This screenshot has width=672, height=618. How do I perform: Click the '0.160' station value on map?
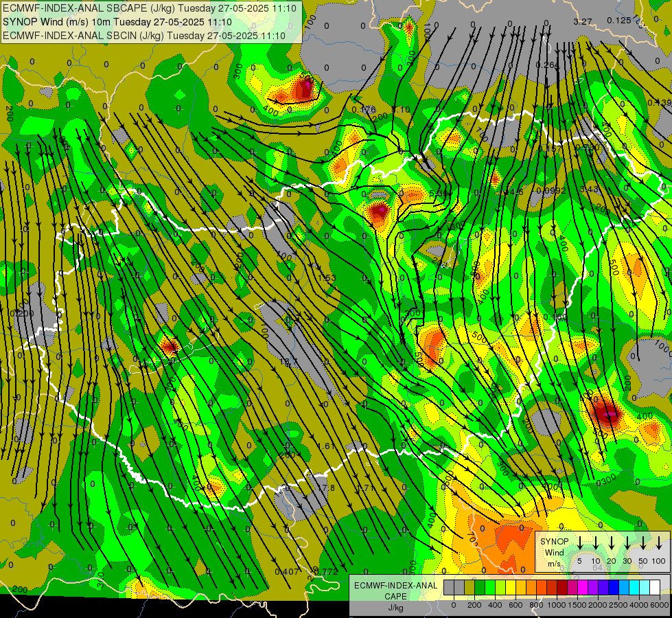click(555, 317)
